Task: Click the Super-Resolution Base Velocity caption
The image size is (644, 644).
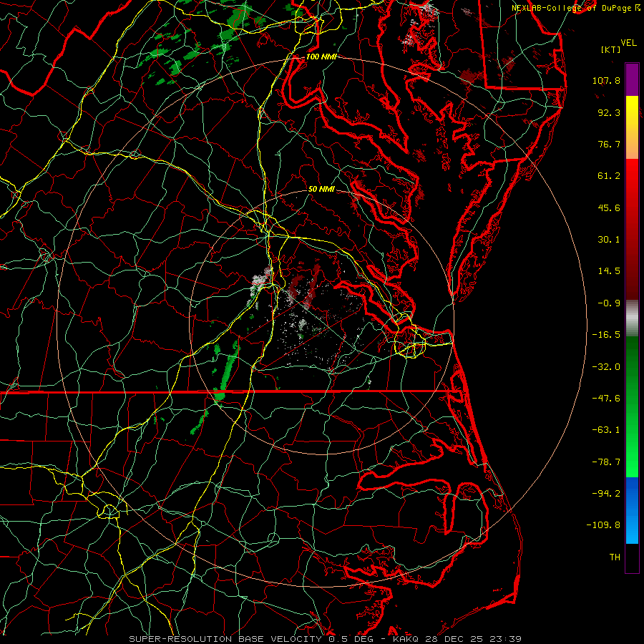Action: [326, 639]
